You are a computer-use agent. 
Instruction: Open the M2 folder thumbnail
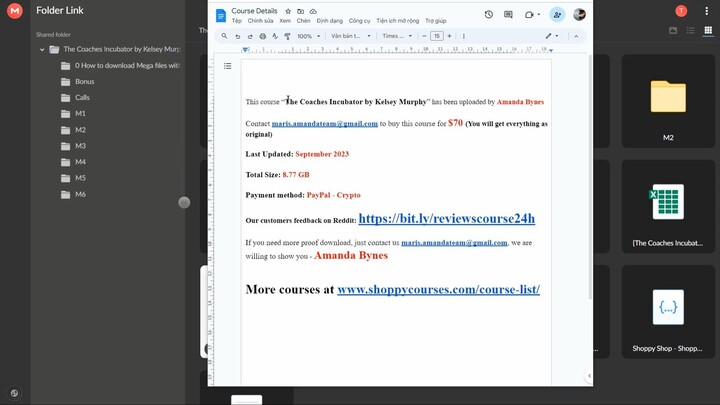667,100
